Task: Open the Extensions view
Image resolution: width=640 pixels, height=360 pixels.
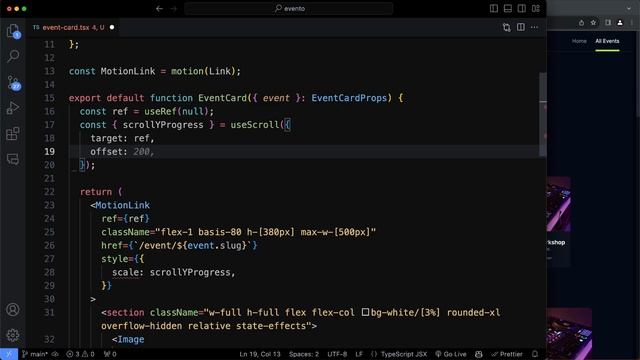Action: (x=13, y=134)
